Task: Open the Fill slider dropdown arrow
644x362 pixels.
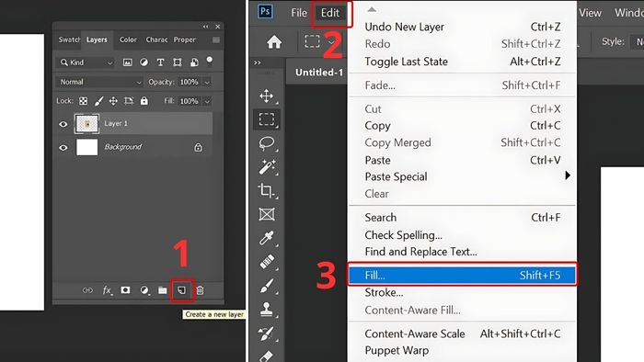Action: (207, 101)
